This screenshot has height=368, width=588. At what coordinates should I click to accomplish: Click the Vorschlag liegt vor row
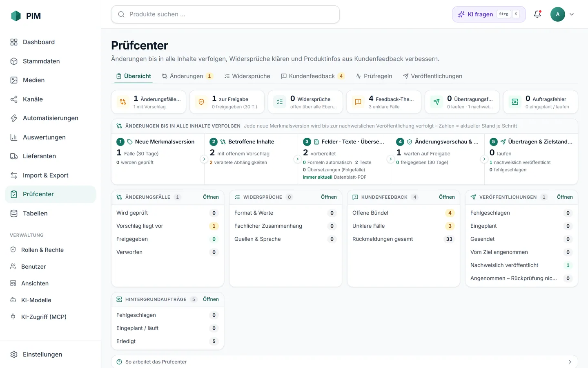pyautogui.click(x=167, y=226)
